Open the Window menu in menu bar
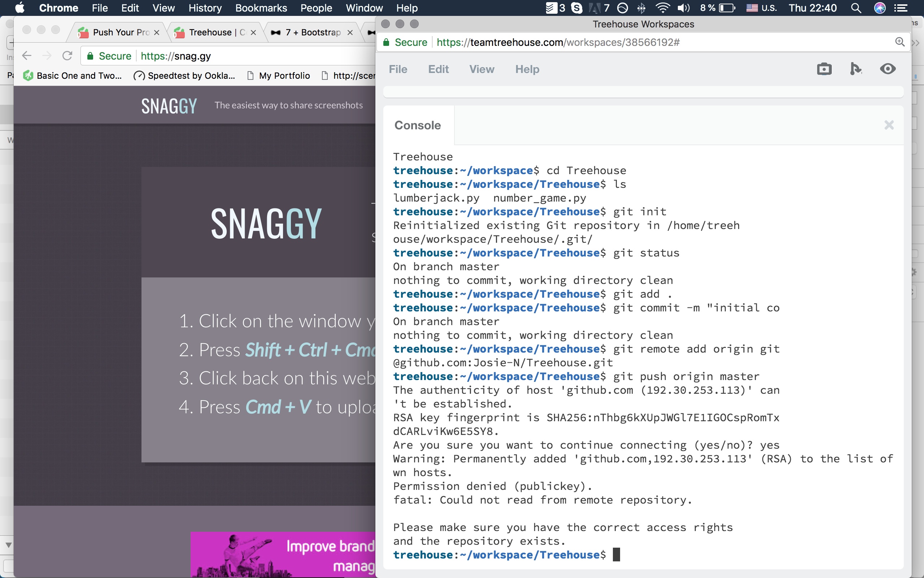924x578 pixels. tap(364, 8)
